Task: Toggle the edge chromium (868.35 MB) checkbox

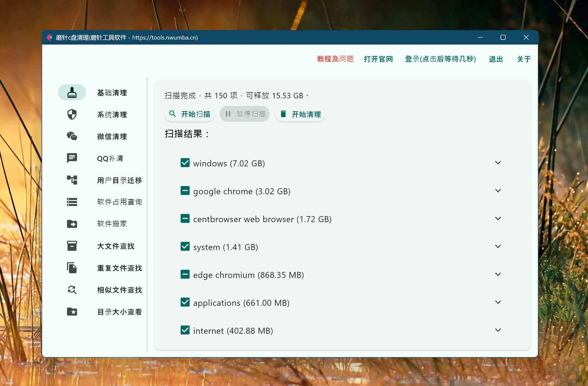Action: click(x=185, y=274)
